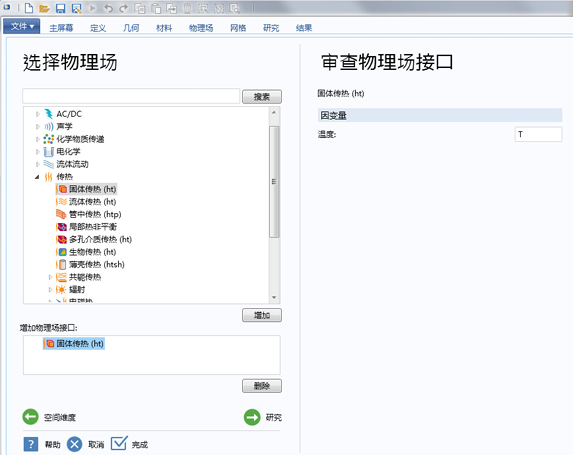573x455 pixels.
Task: Click the 空间维度 back link
Action: tap(60, 417)
